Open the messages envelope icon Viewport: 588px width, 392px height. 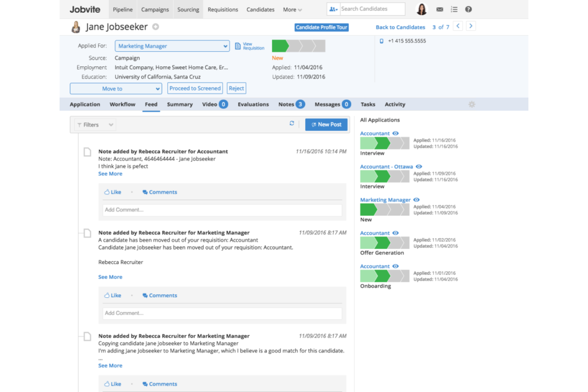(439, 9)
